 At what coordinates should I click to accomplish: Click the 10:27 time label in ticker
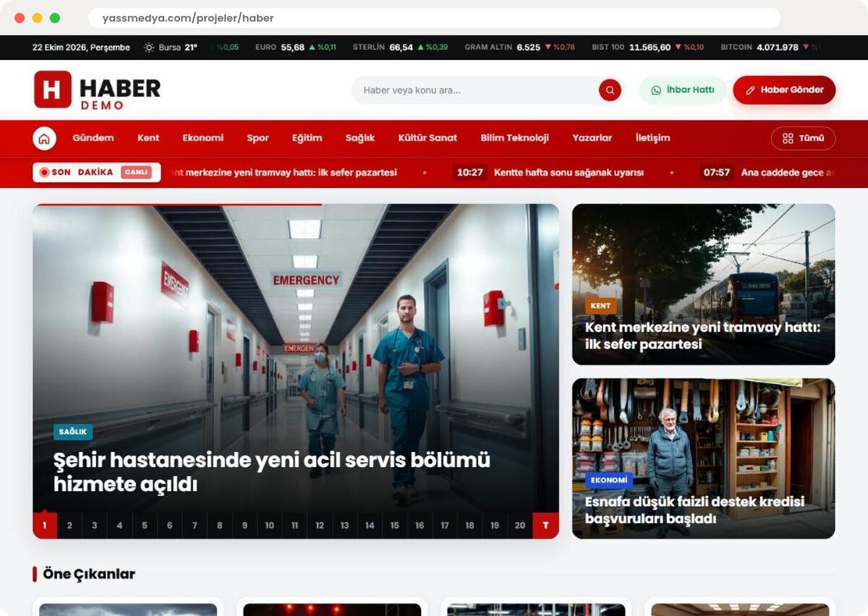tap(470, 173)
